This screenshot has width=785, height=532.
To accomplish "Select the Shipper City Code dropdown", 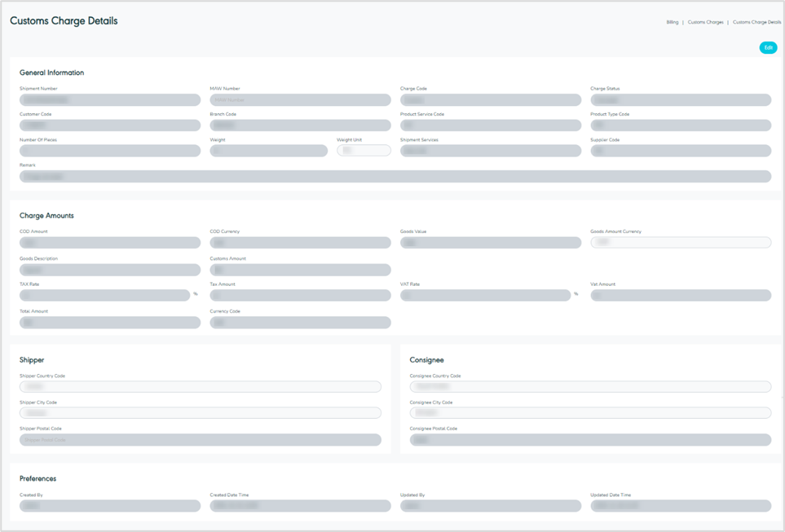I will pos(200,413).
